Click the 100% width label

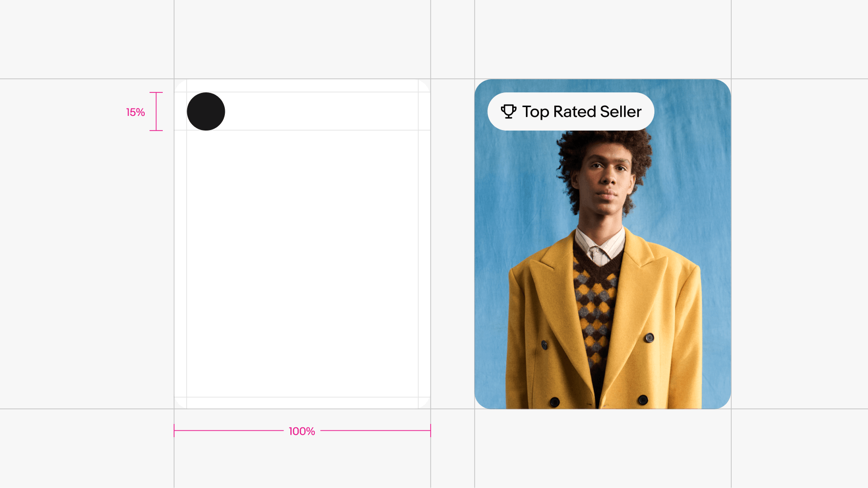[x=302, y=431]
